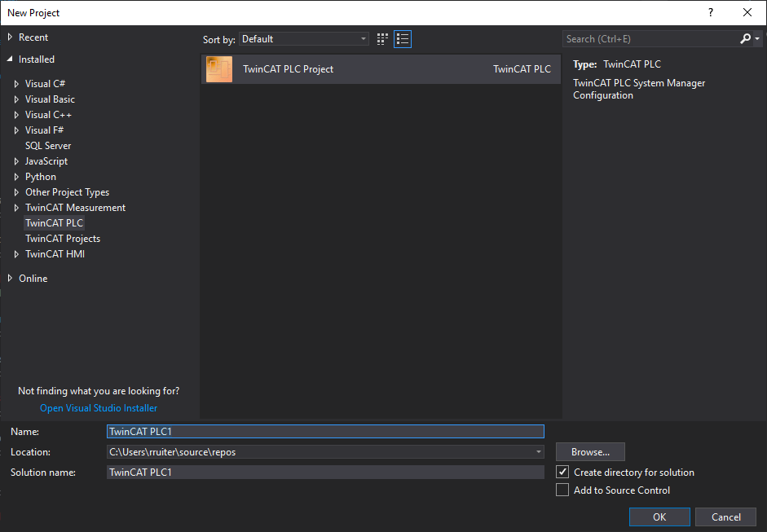Uncheck Create directory for solution
This screenshot has width=767, height=532.
click(x=562, y=473)
